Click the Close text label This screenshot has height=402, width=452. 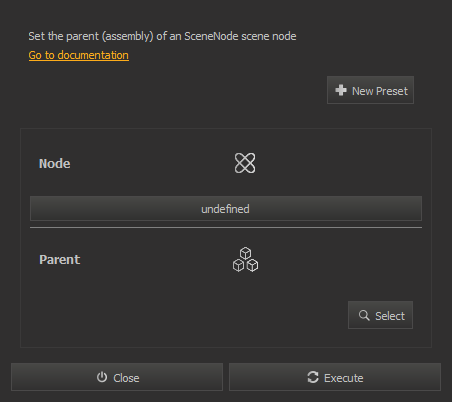pos(126,378)
